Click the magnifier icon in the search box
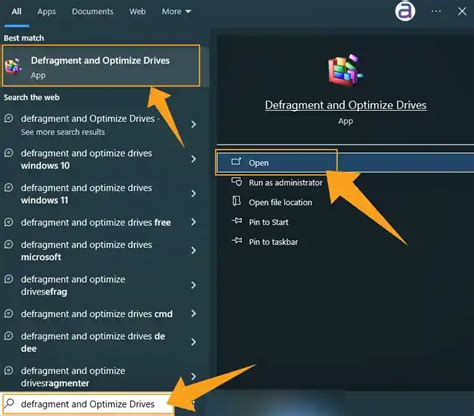 click(10, 403)
